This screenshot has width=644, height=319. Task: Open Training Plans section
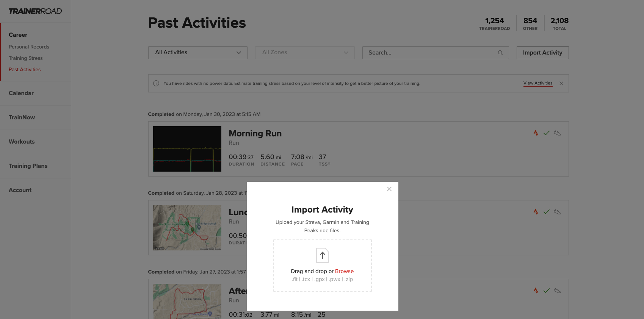[x=28, y=166]
